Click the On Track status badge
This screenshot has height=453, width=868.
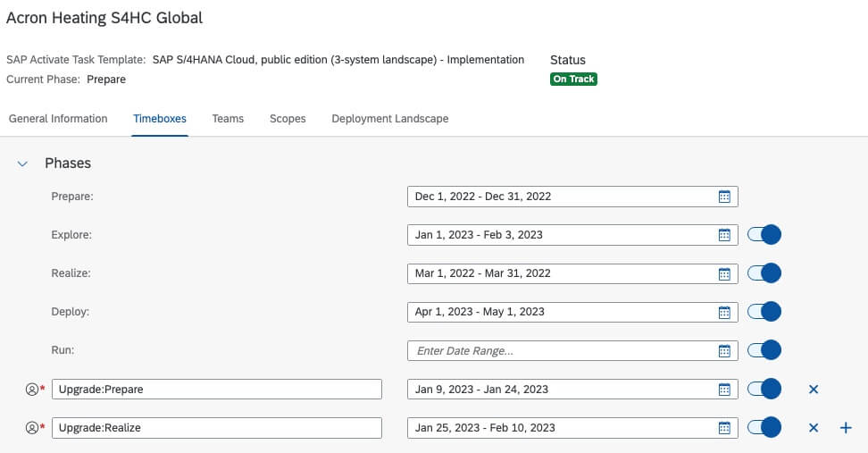coord(573,80)
